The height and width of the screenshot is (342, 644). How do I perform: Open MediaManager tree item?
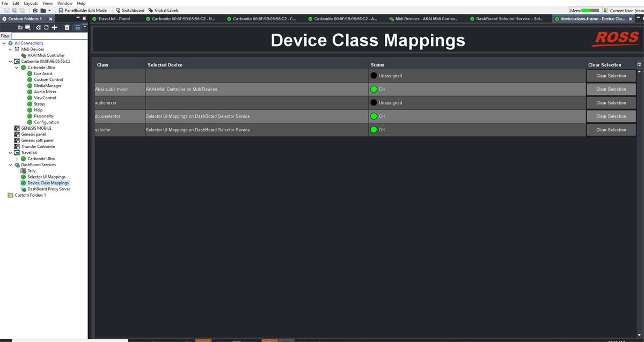pyautogui.click(x=48, y=86)
